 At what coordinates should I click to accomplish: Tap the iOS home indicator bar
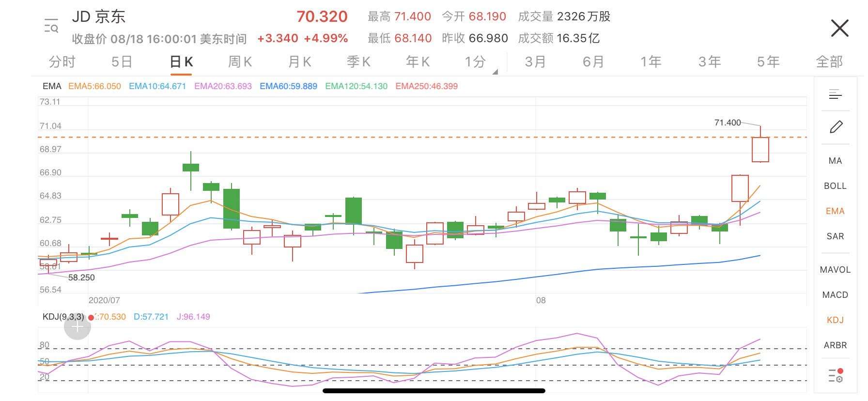pos(434,391)
